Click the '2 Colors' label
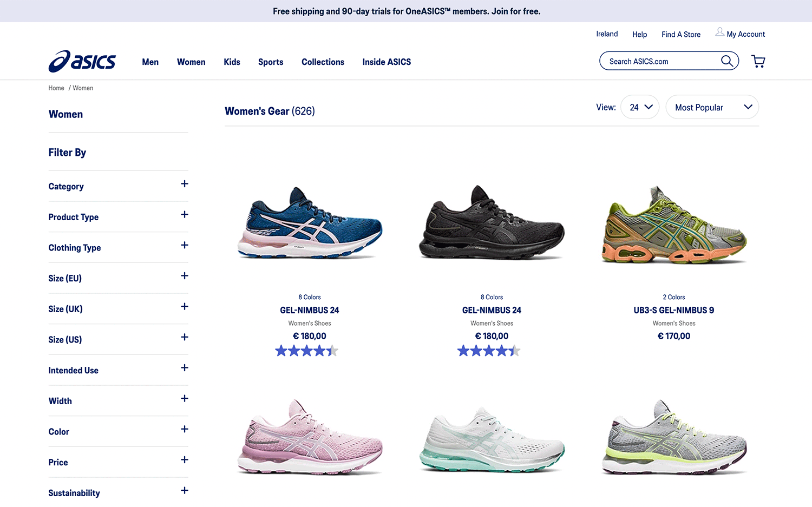The image size is (812, 507). click(x=674, y=297)
